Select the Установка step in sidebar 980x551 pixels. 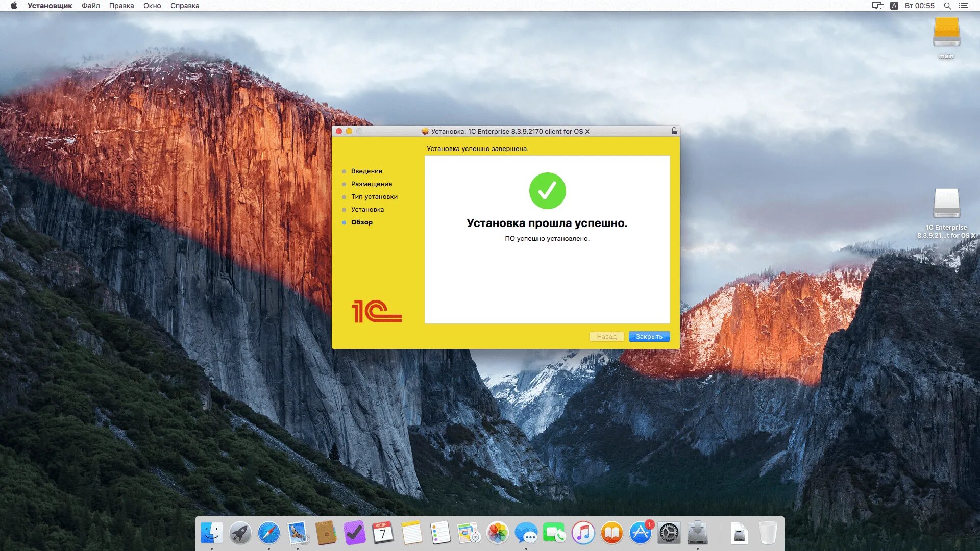click(367, 209)
